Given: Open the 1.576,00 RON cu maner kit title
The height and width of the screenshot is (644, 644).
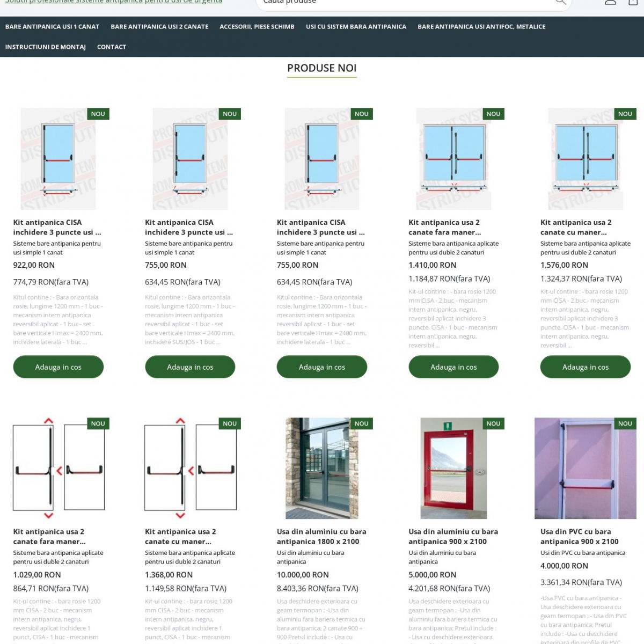Looking at the screenshot, I should tap(576, 227).
